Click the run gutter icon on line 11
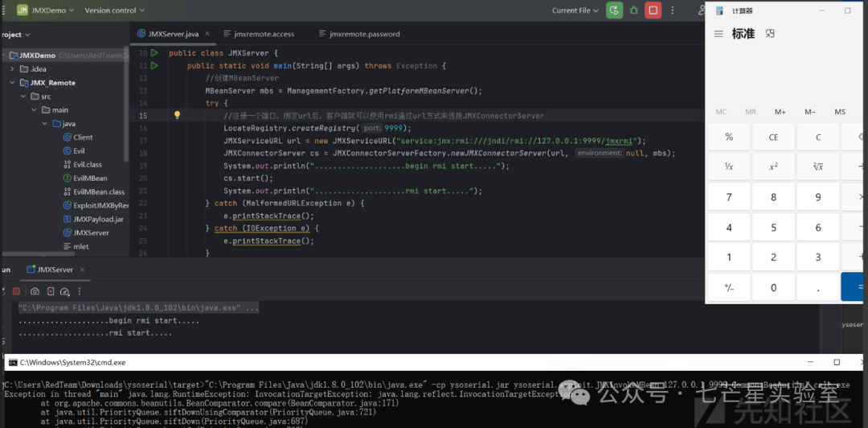This screenshot has height=428, width=868. (154, 65)
